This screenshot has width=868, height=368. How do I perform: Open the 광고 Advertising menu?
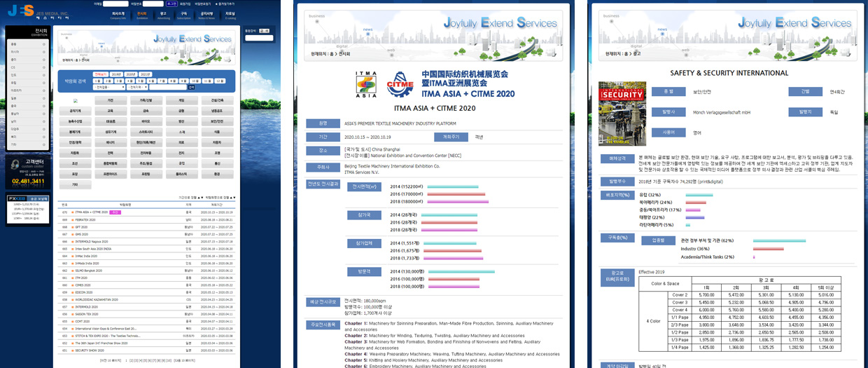tap(164, 15)
